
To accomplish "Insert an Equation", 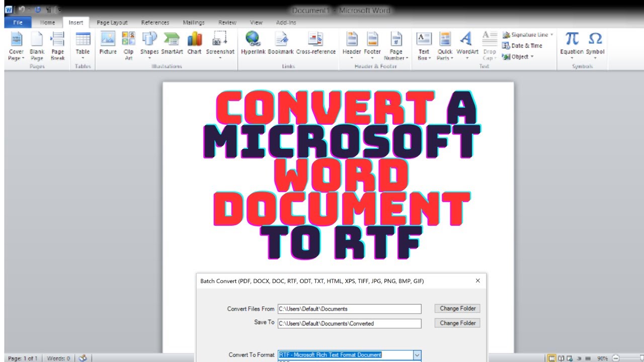I will pyautogui.click(x=572, y=45).
